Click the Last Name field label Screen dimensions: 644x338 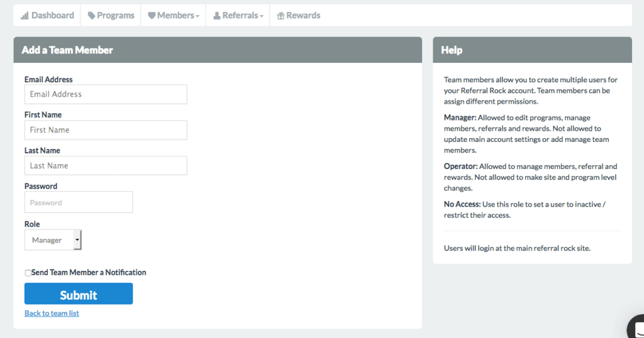click(42, 151)
